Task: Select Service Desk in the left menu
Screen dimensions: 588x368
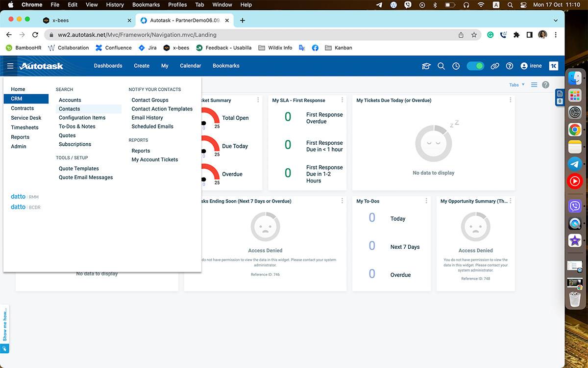Action: tap(26, 118)
